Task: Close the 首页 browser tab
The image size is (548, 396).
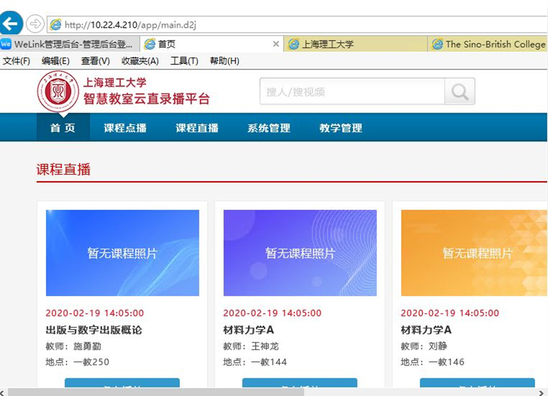Action: tap(276, 44)
